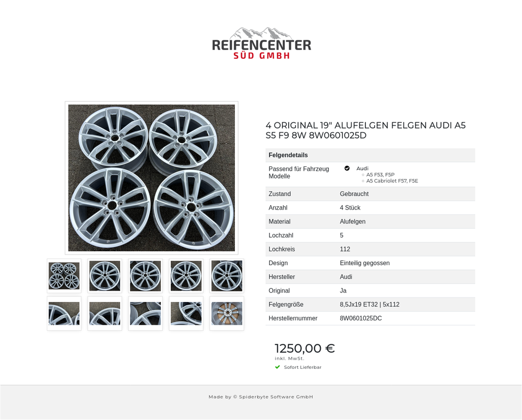Image resolution: width=522 pixels, height=420 pixels.
Task: Select the last thumbnail in the top row
Action: click(x=227, y=276)
